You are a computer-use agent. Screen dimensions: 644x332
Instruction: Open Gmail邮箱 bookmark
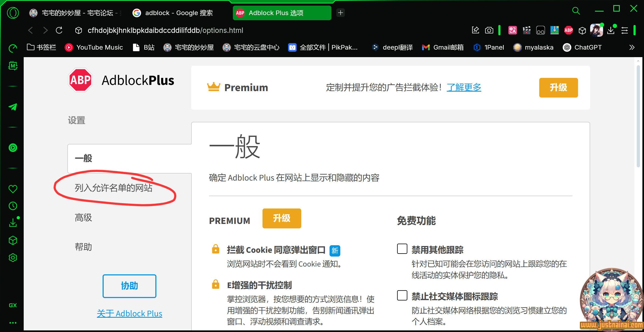tap(443, 47)
